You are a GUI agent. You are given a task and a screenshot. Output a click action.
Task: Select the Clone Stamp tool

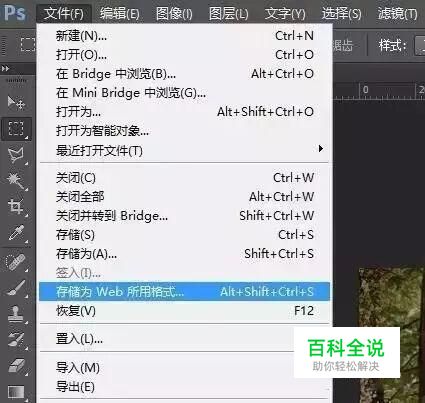point(16,314)
